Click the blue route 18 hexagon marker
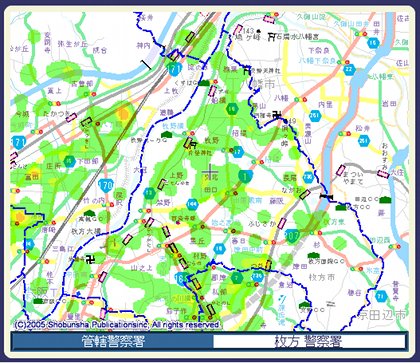The width and height of the screenshot is (420, 363). 219,248
